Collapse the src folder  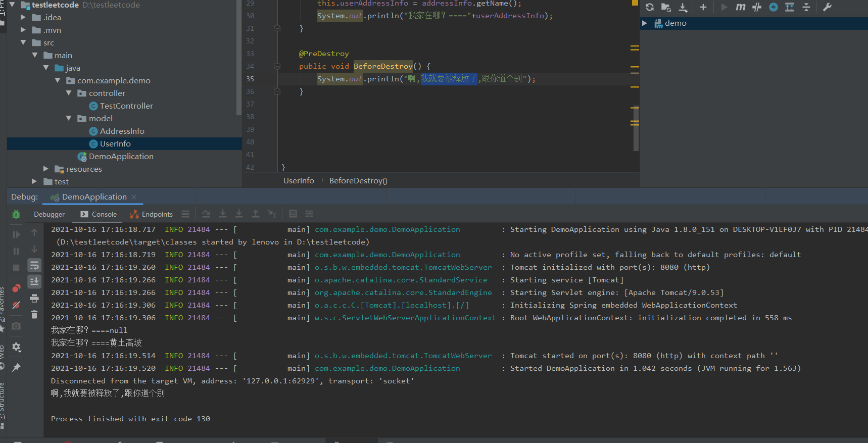pos(23,42)
